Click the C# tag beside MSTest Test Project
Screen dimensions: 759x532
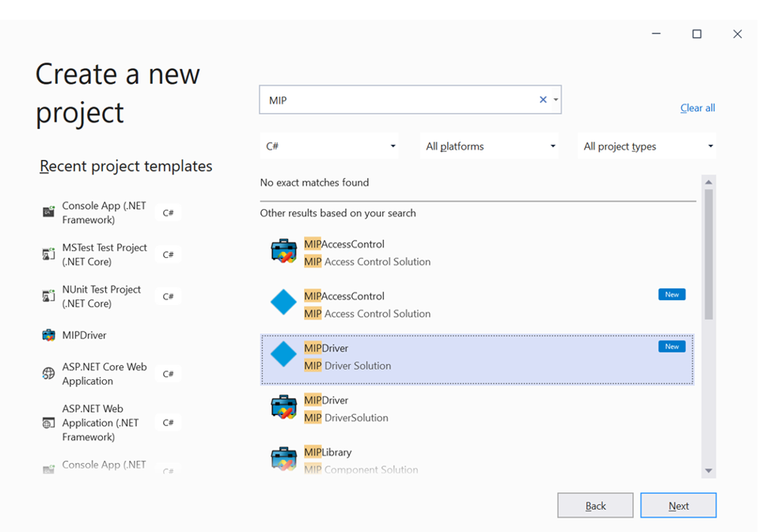168,255
